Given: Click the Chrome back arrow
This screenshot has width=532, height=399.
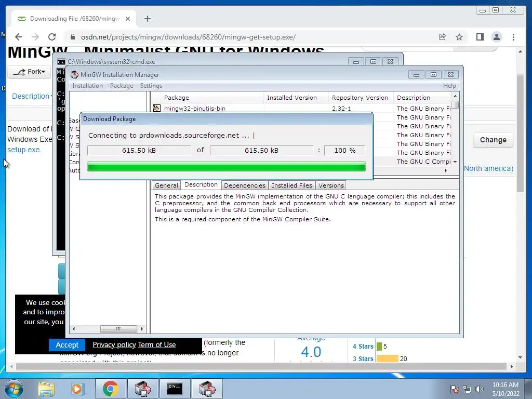Looking at the screenshot, I should point(19,37).
